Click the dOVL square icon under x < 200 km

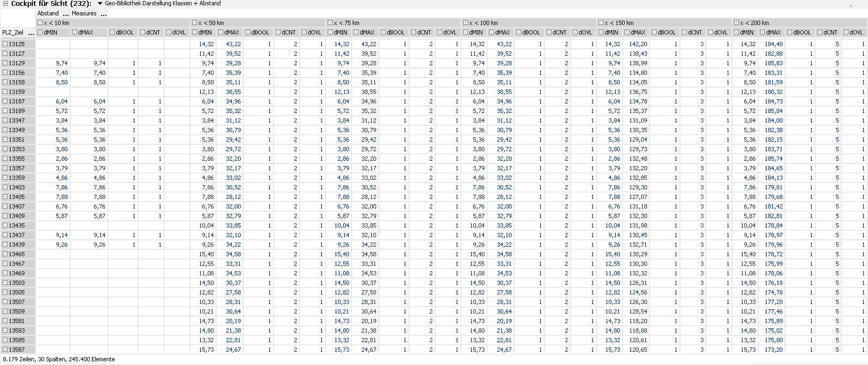pos(846,32)
